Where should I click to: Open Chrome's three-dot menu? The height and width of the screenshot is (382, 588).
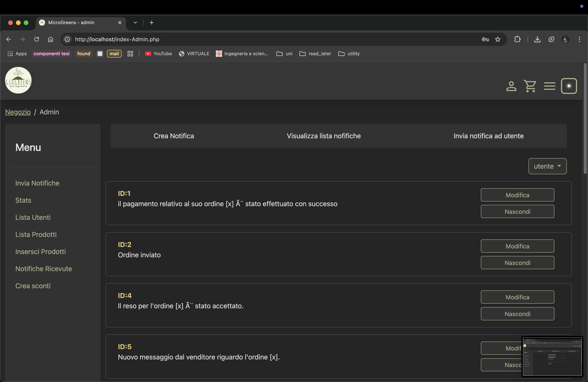579,39
